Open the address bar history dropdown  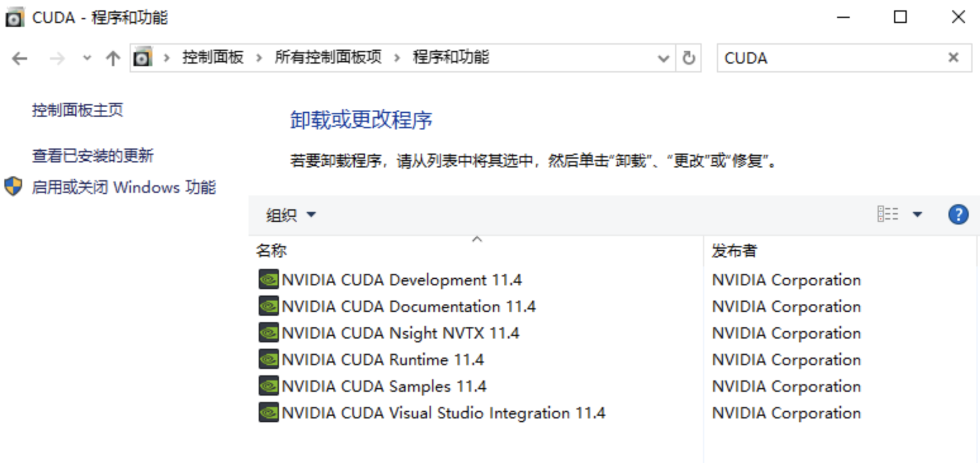coord(663,58)
